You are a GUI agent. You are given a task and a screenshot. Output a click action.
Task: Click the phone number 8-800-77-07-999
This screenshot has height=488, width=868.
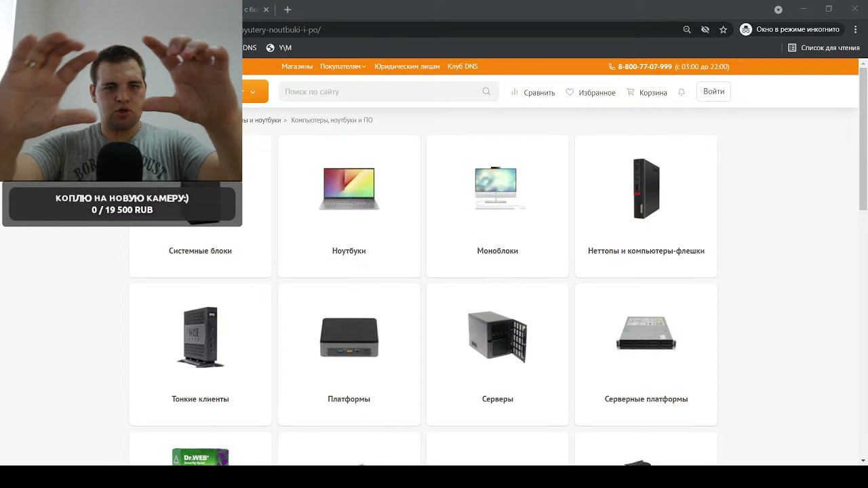click(x=645, y=66)
